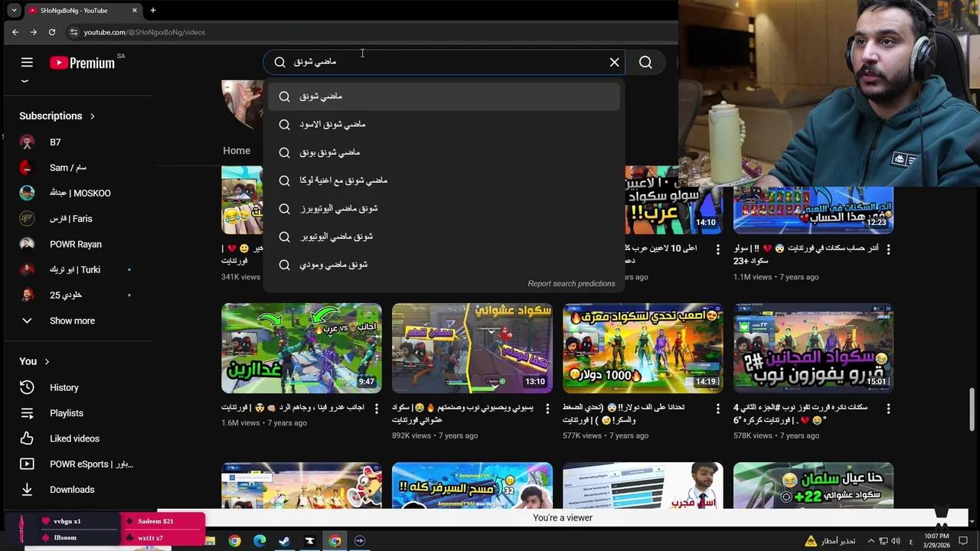
Task: Open more options for the 578K views video
Action: (x=888, y=409)
